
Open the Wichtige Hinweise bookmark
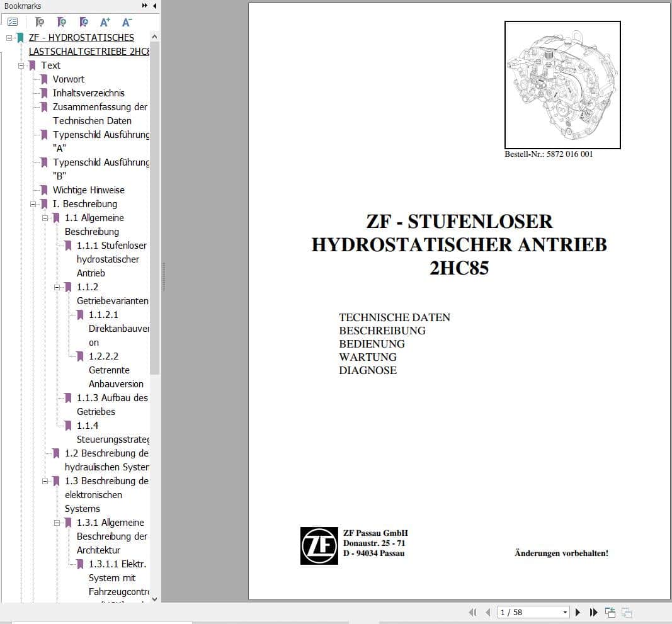[89, 190]
